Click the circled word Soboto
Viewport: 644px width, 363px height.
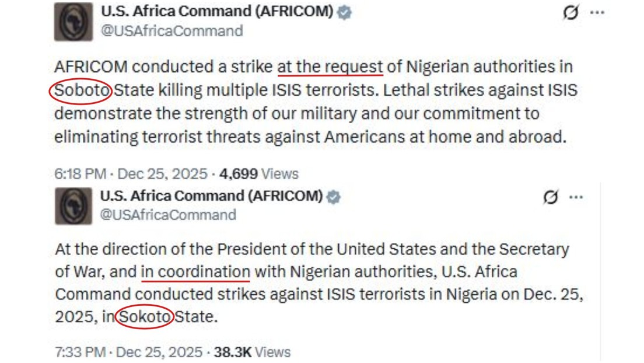(x=80, y=90)
